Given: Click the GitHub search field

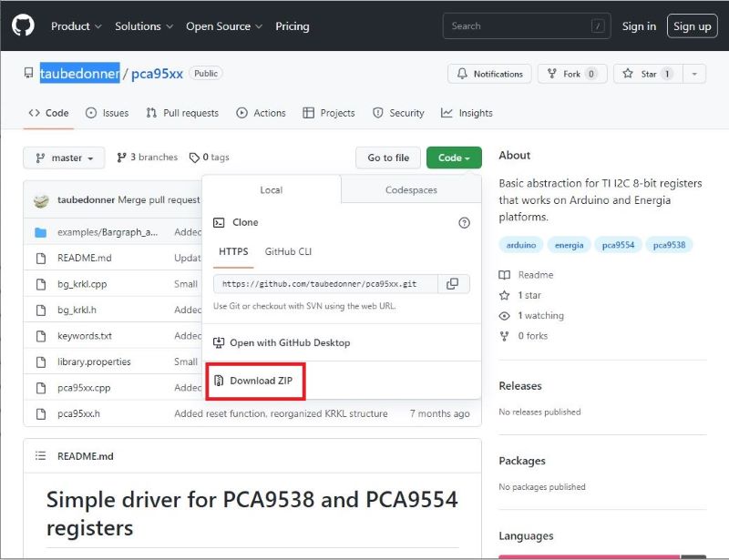Looking at the screenshot, I should [x=527, y=26].
